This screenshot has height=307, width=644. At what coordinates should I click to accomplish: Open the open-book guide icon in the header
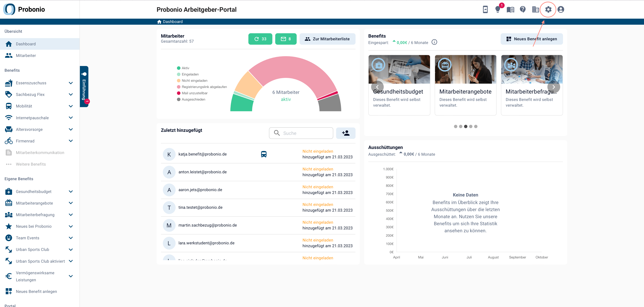[x=510, y=10]
